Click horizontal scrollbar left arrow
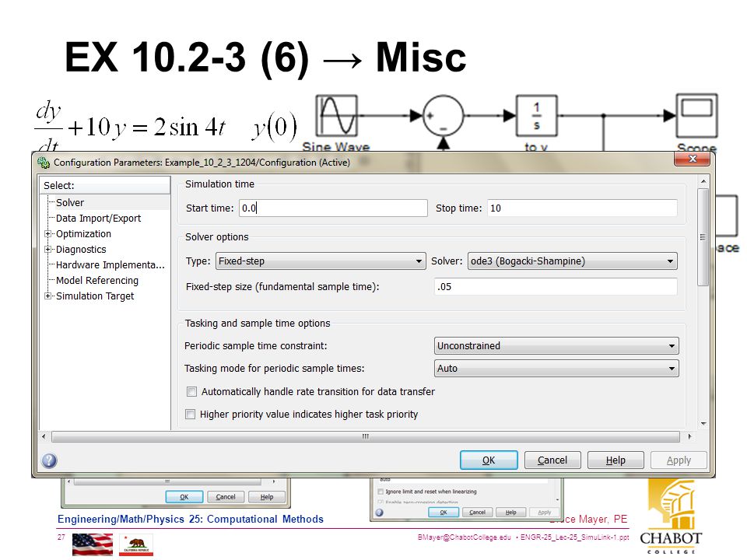The image size is (747, 560). click(x=44, y=436)
